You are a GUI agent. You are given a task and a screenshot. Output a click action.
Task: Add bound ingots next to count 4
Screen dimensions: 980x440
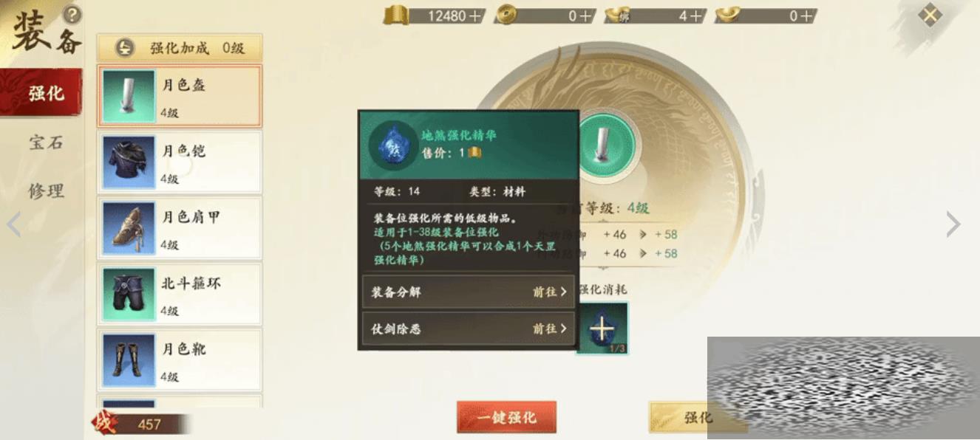point(696,16)
